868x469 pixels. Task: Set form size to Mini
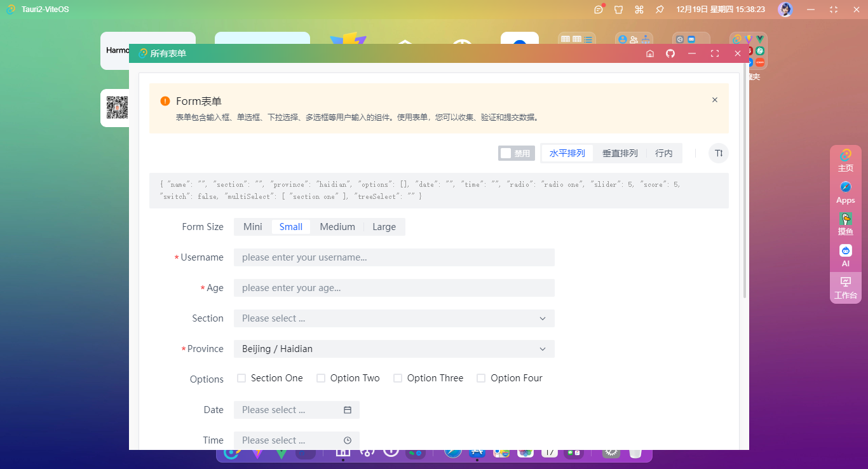[253, 227]
